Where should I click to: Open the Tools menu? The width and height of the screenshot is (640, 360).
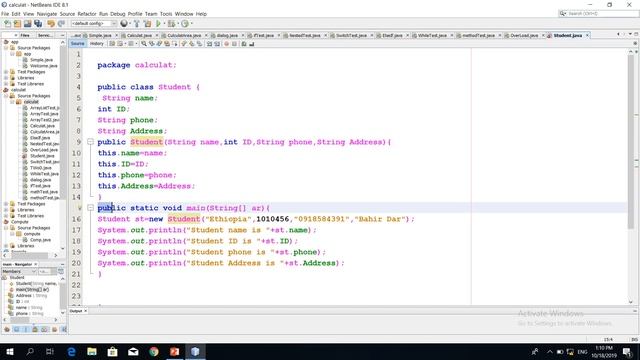tap(166, 14)
